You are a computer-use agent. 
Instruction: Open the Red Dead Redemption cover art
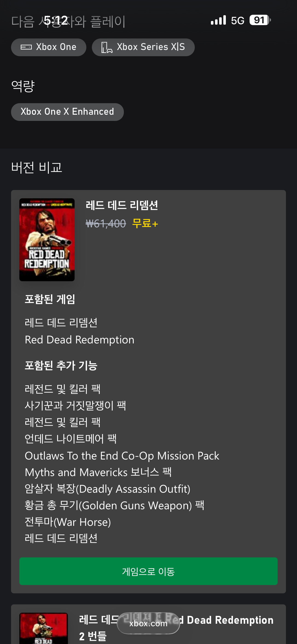47,240
